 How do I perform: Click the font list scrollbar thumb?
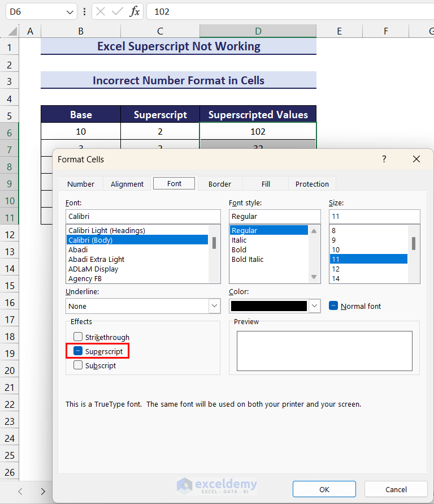tap(214, 243)
